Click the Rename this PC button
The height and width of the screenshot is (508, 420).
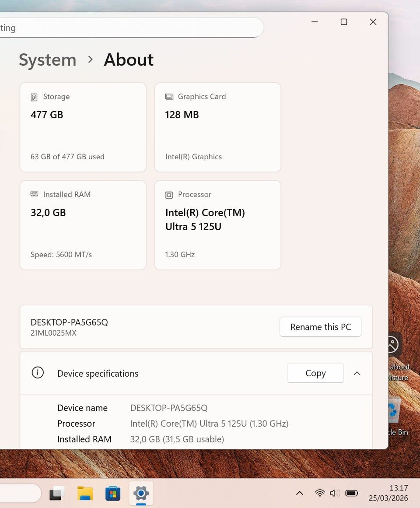tap(320, 327)
